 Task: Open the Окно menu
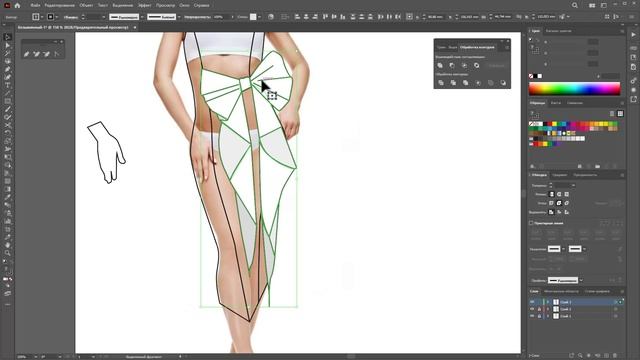coord(184,5)
